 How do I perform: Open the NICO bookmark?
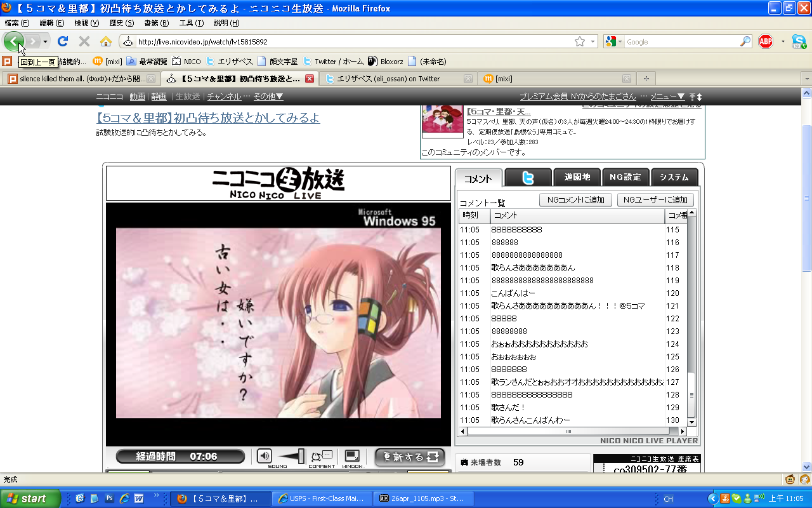[186, 62]
